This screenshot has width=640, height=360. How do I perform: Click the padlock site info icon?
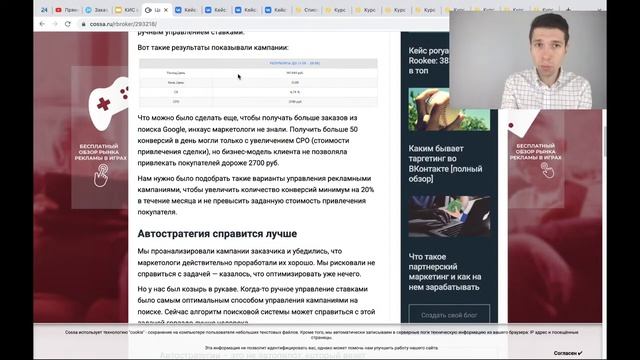coord(84,24)
